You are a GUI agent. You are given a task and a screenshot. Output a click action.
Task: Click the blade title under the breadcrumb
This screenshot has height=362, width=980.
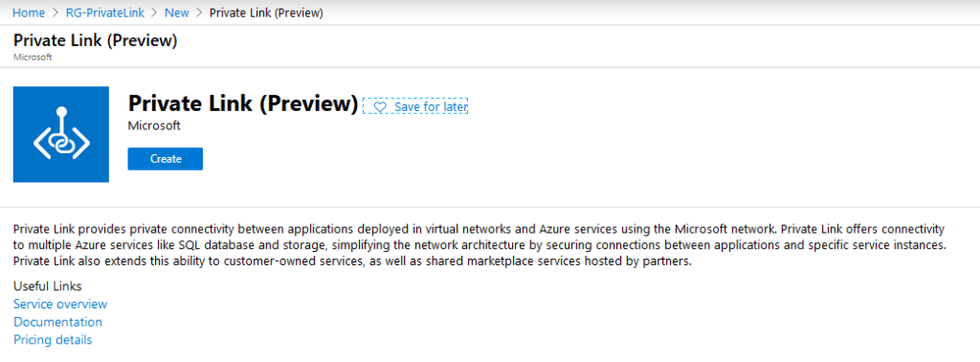[95, 40]
